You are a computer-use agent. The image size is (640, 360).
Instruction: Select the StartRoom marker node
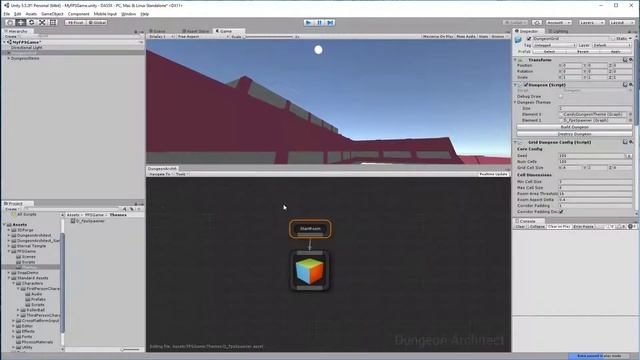310,229
